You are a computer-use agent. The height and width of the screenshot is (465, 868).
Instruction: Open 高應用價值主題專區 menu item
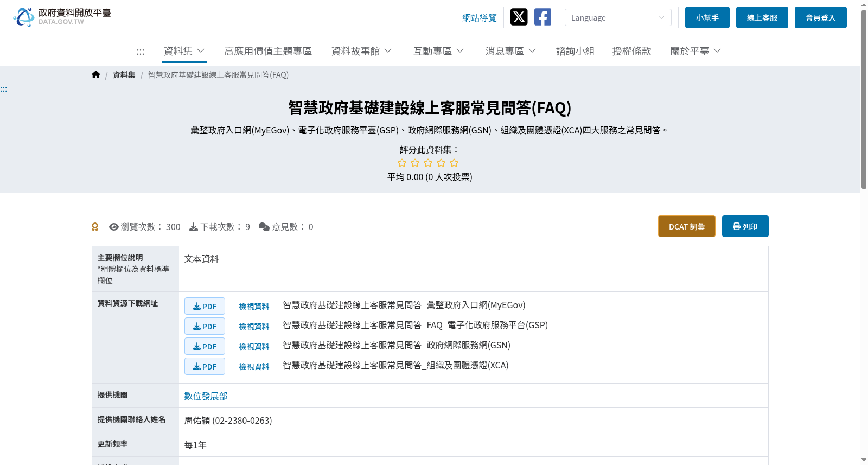(268, 51)
